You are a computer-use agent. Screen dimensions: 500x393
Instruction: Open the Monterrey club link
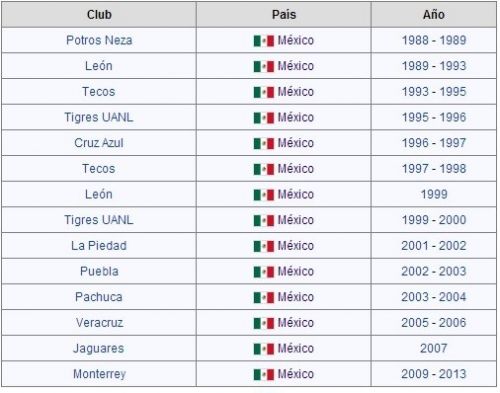(99, 374)
